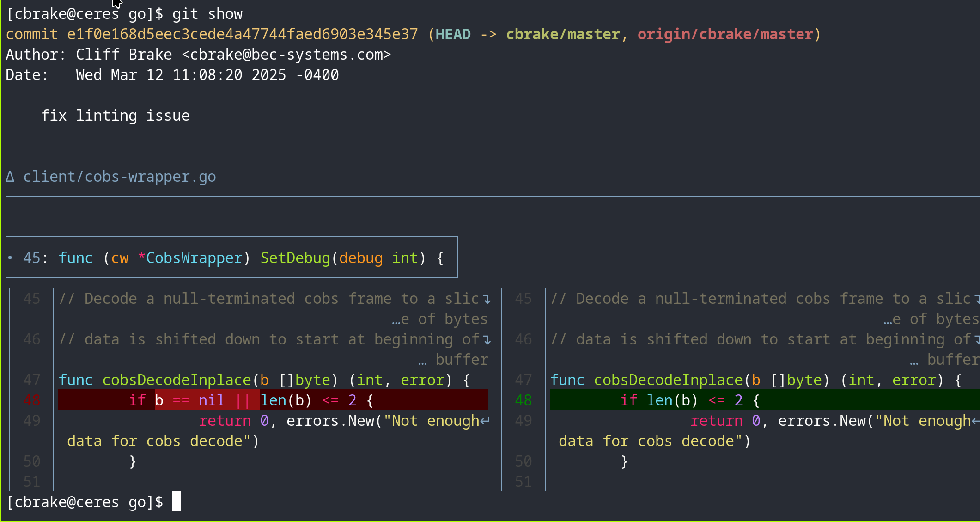980x522 pixels.
Task: Click "return 0, errors.New" in the old-version pane
Action: click(286, 421)
